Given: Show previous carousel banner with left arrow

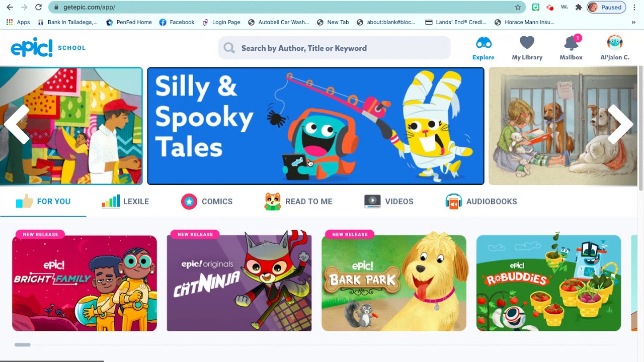Looking at the screenshot, I should point(17,124).
